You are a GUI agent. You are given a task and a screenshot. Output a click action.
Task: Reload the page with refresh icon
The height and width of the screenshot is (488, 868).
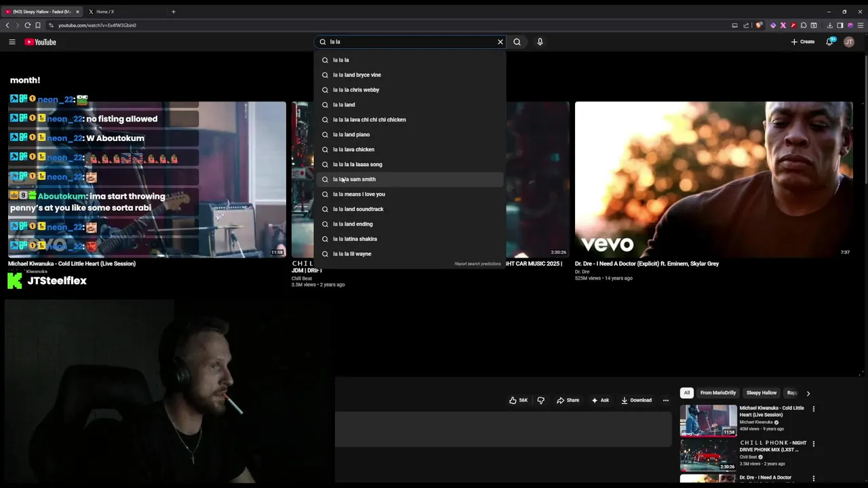pos(27,25)
